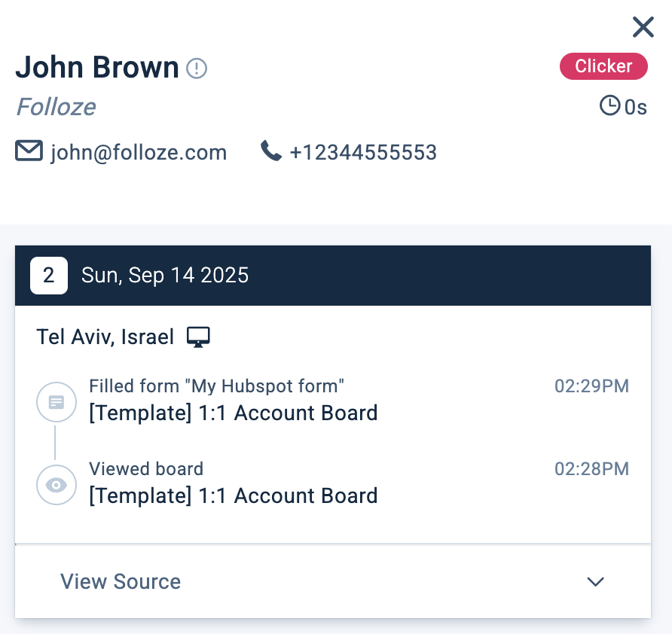
Task: Click the phone handset icon
Action: [x=270, y=151]
